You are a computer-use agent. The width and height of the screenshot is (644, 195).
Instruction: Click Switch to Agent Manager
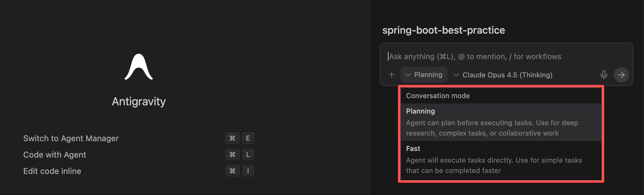click(71, 138)
